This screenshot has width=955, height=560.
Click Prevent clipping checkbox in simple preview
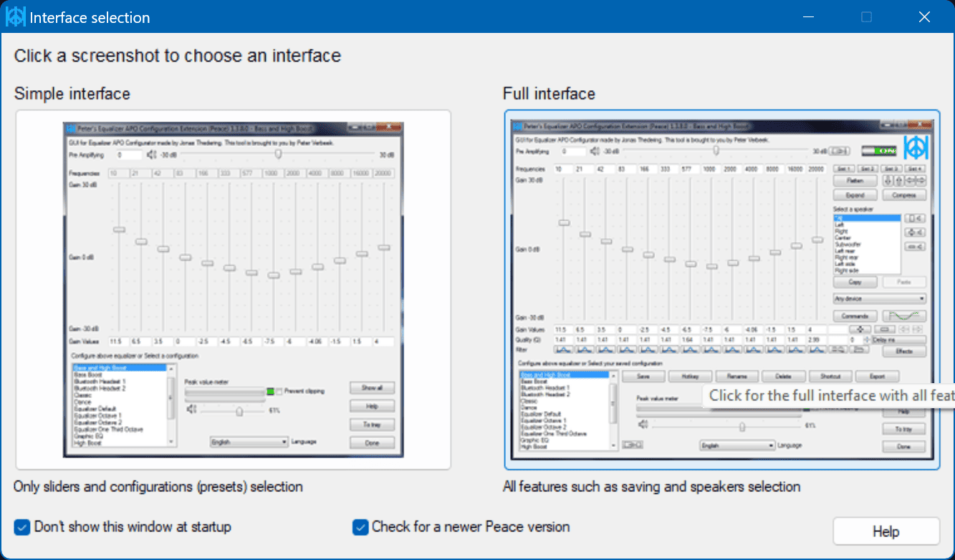click(280, 391)
